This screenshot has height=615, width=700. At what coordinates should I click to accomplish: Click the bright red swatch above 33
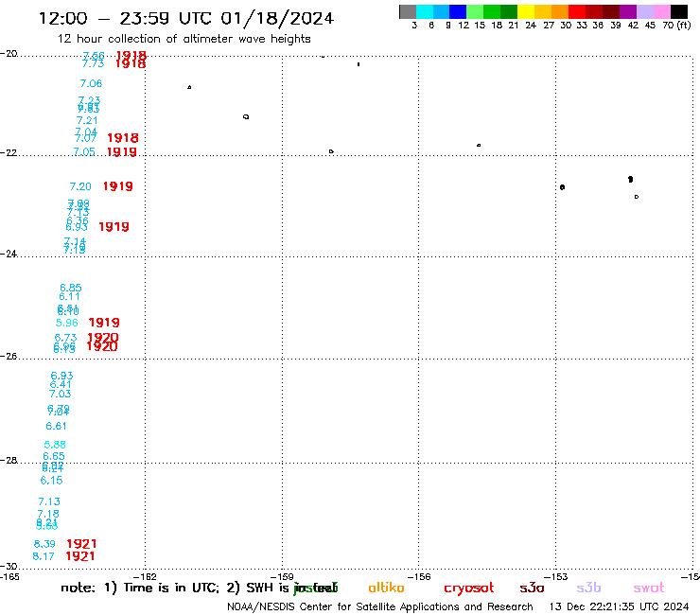click(577, 11)
